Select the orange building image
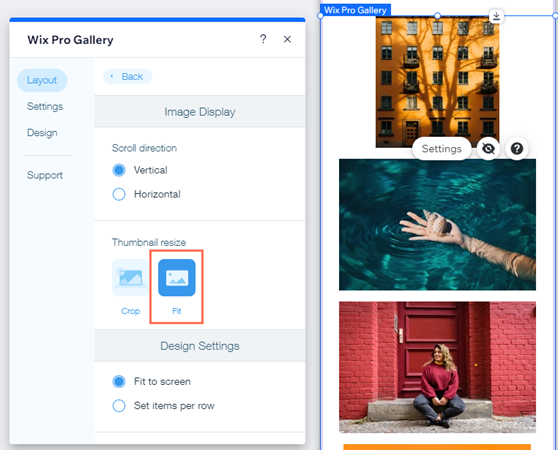Screen dimensions: 558x450 pos(437,82)
